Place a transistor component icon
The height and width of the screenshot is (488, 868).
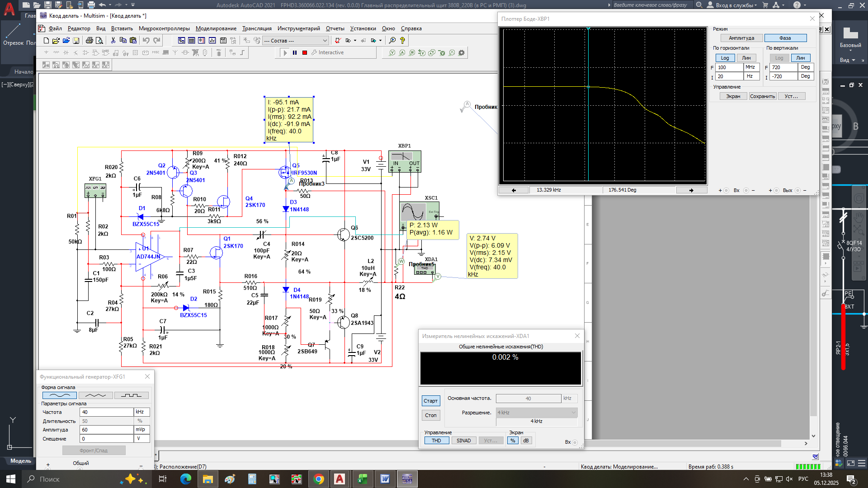(76, 53)
